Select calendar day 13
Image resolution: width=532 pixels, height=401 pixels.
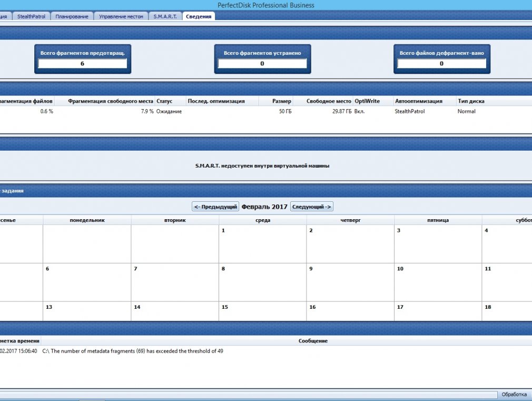[x=87, y=311]
